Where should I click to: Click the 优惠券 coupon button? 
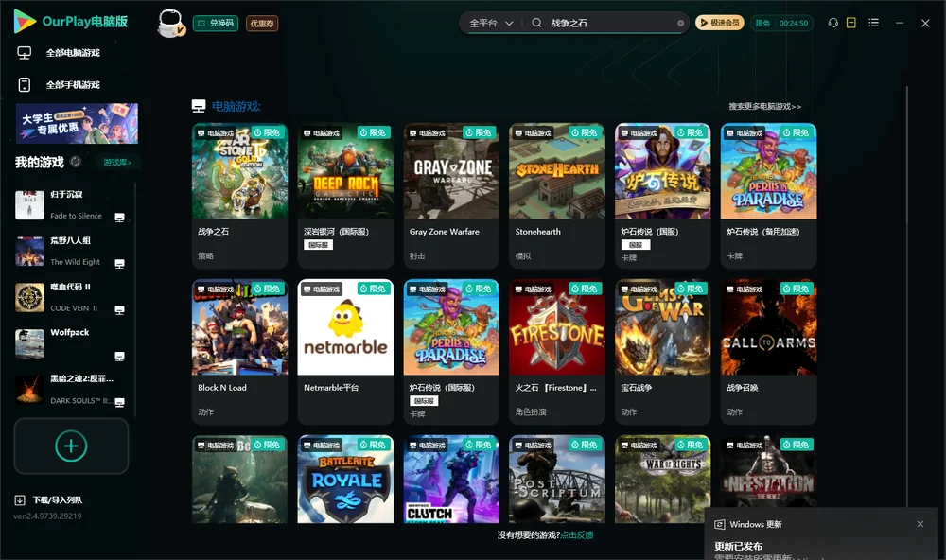click(262, 24)
